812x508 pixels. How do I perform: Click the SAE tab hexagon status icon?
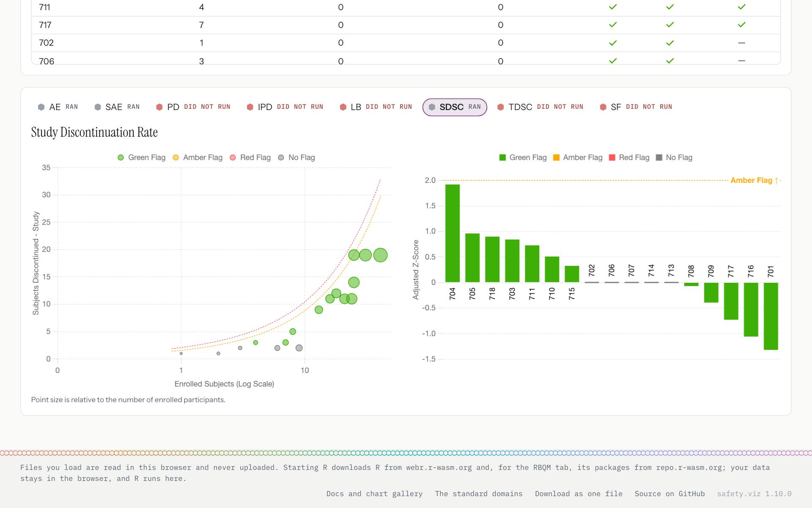pyautogui.click(x=98, y=107)
